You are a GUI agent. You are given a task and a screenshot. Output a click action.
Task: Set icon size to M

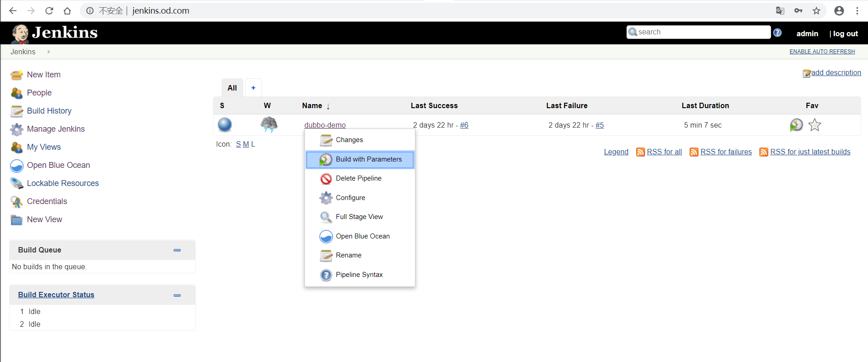tap(246, 144)
